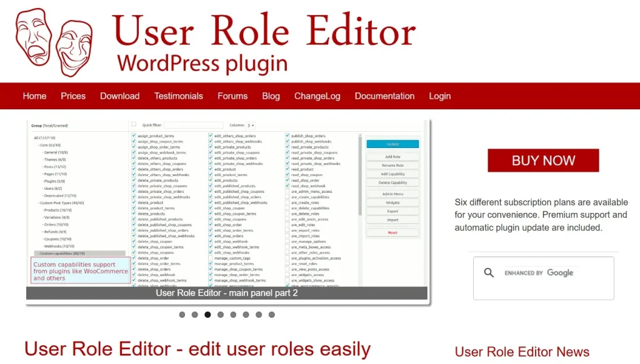640x364 pixels.
Task: Select the seventh slideshow dot
Action: 259,315
